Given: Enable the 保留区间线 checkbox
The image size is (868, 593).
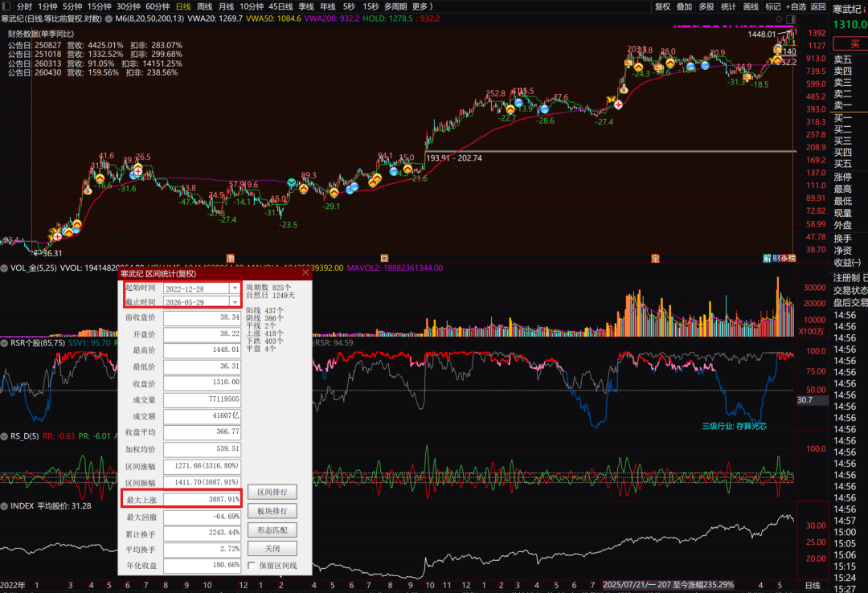Looking at the screenshot, I should pyautogui.click(x=252, y=566).
